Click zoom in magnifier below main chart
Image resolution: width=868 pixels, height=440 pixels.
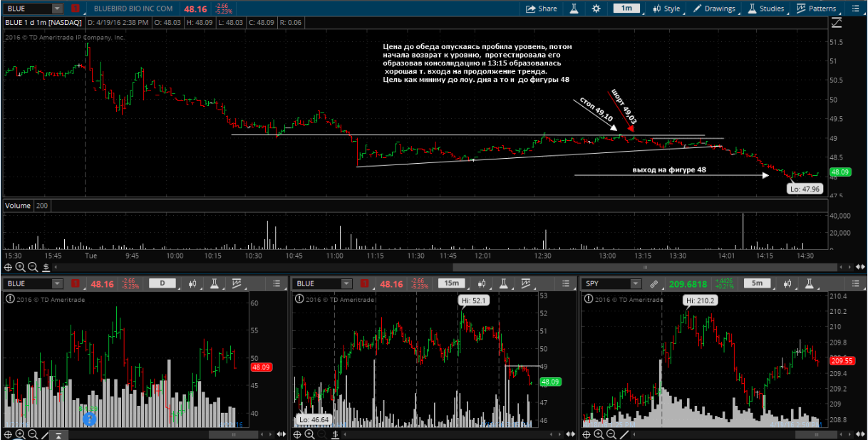coord(21,267)
